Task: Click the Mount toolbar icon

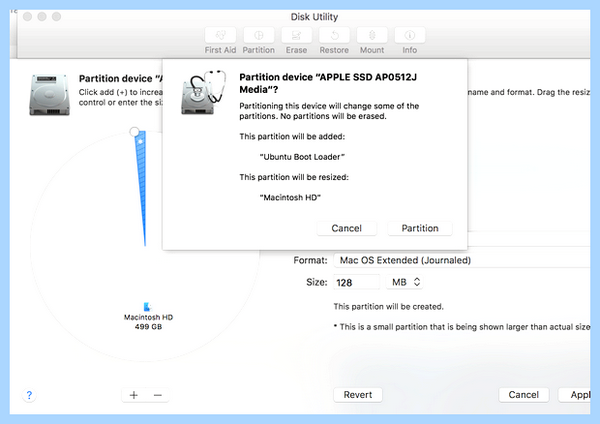Action: tap(372, 36)
